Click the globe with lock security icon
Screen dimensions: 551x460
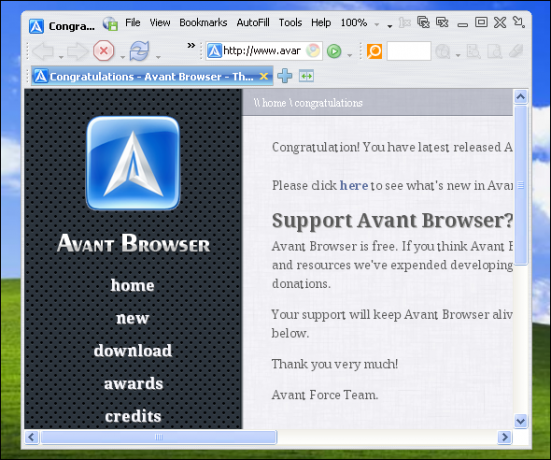pos(110,24)
